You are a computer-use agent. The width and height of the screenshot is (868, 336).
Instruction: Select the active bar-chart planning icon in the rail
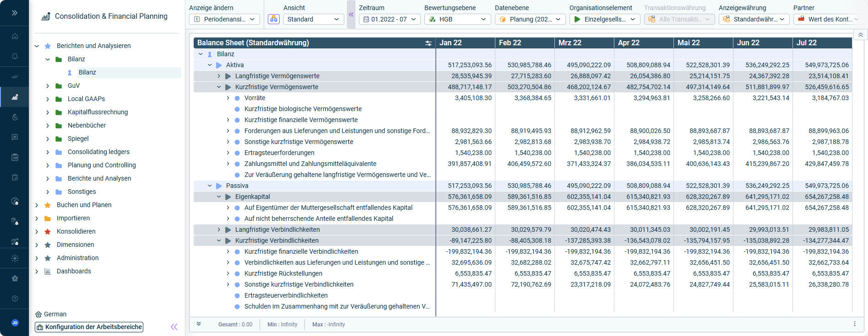coord(15,97)
